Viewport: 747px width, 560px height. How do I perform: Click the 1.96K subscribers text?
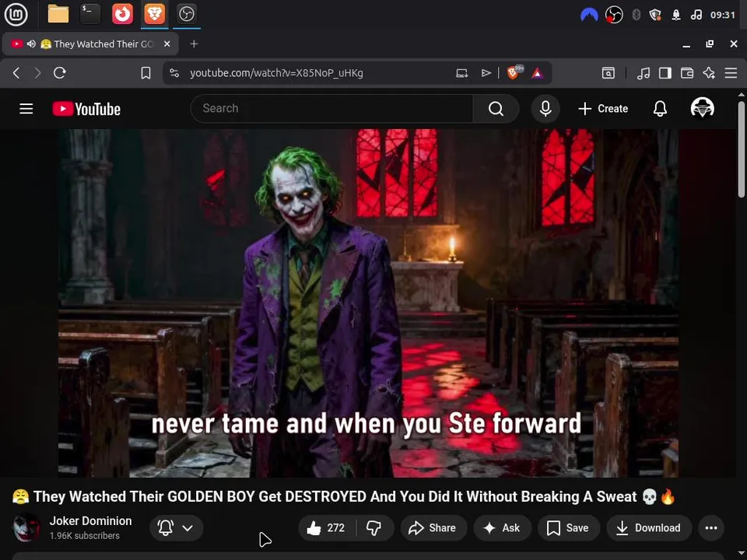pos(84,536)
